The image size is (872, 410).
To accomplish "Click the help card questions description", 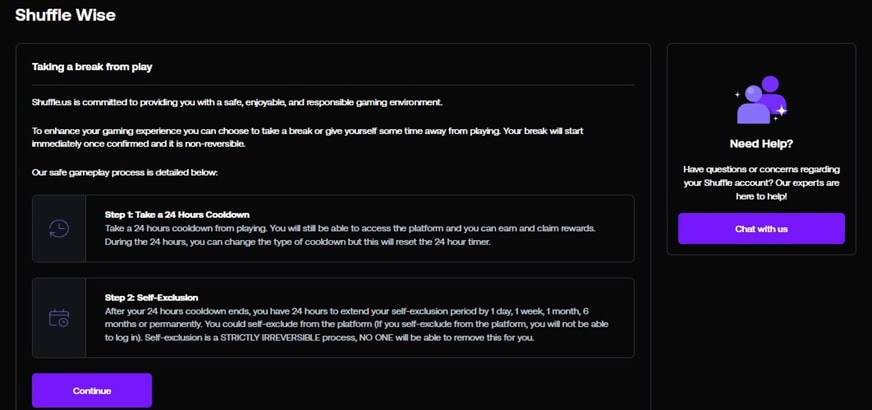I will tap(761, 182).
